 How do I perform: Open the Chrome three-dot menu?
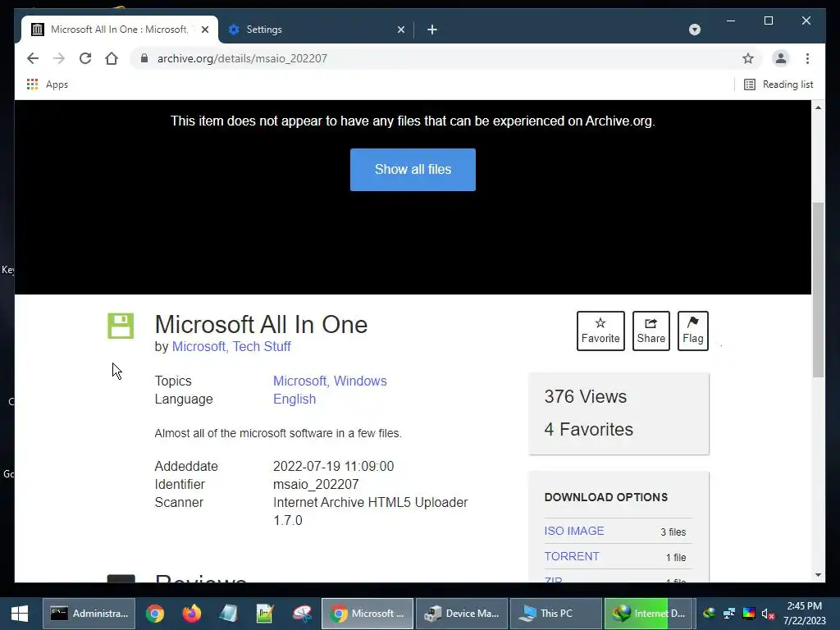(x=807, y=58)
